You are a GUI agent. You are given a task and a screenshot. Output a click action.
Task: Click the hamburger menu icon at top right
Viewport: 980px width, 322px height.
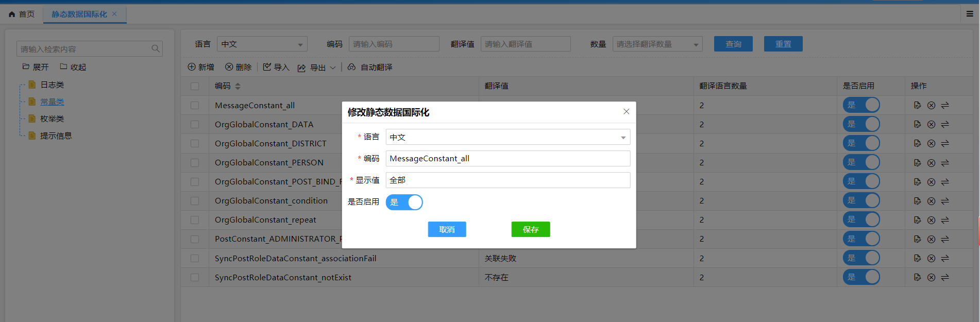(970, 14)
